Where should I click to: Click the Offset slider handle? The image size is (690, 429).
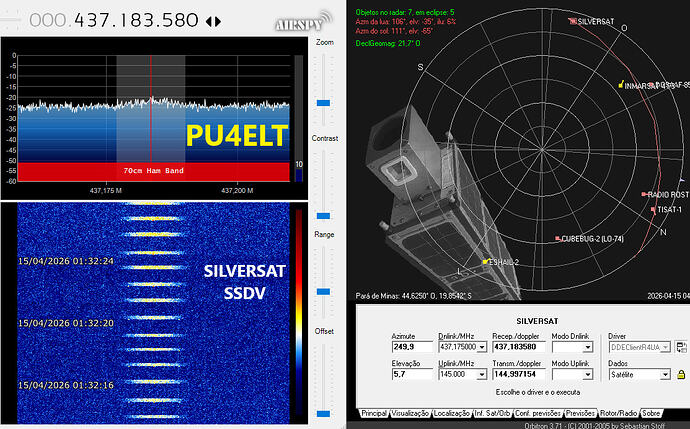pos(323,414)
